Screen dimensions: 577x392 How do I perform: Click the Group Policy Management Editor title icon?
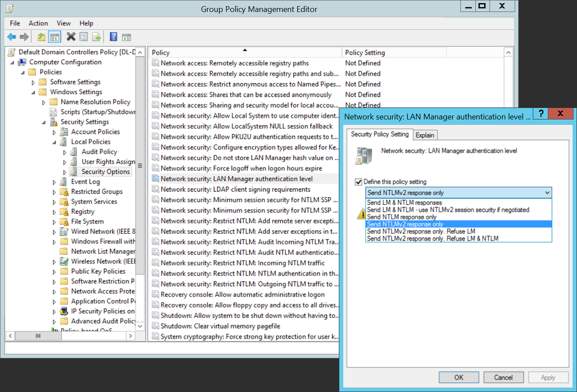[9, 9]
